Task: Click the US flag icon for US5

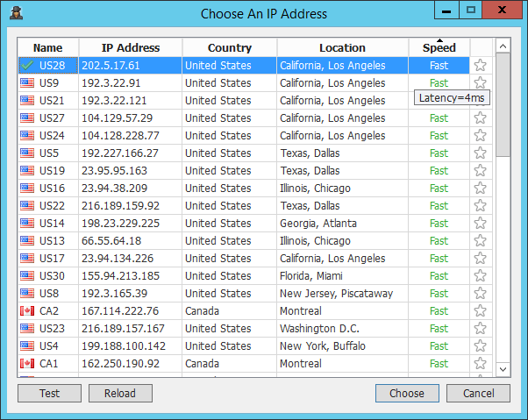Action: click(27, 153)
